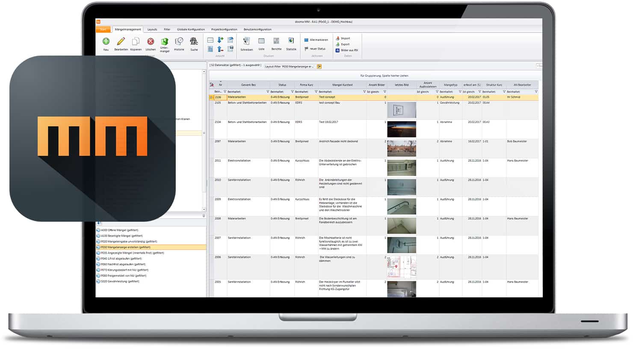Click the Bearbeiten pencil icon

pos(121,41)
